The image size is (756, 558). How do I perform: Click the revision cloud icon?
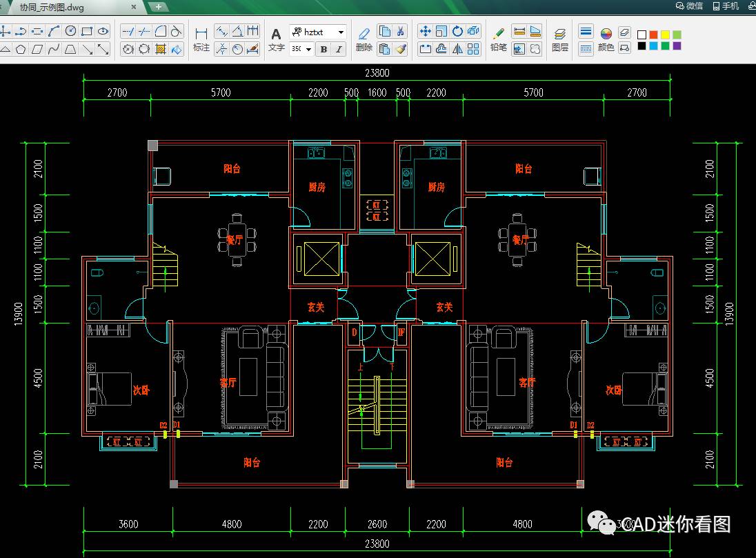535,49
